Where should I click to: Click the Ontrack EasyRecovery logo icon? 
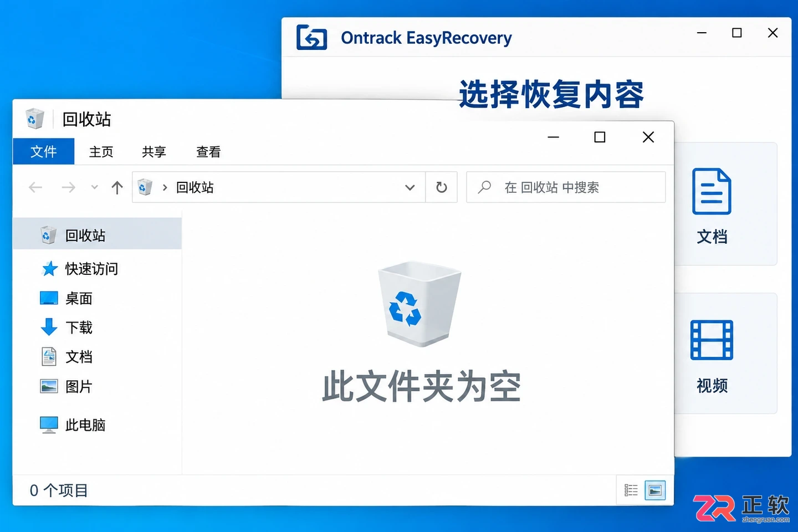pyautogui.click(x=311, y=38)
